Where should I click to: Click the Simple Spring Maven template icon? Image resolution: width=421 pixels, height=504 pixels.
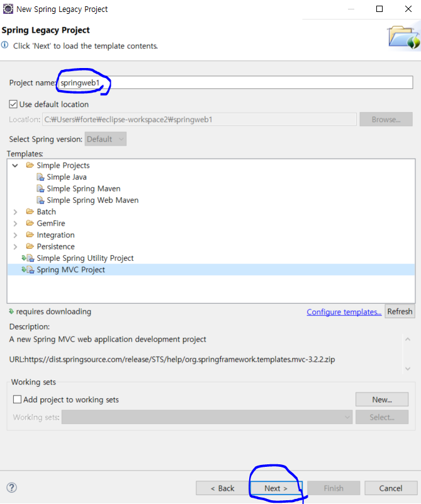(40, 188)
